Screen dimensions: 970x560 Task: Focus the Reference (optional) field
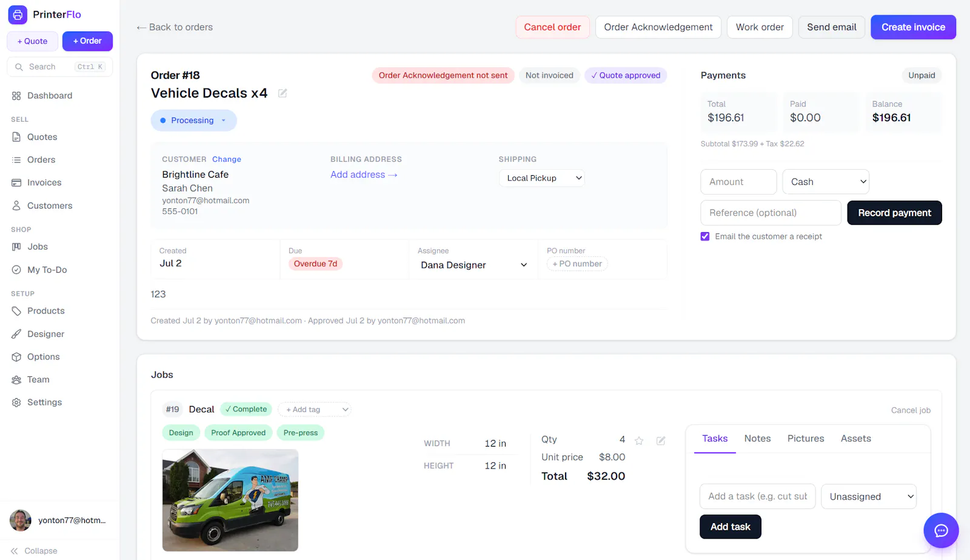click(771, 213)
